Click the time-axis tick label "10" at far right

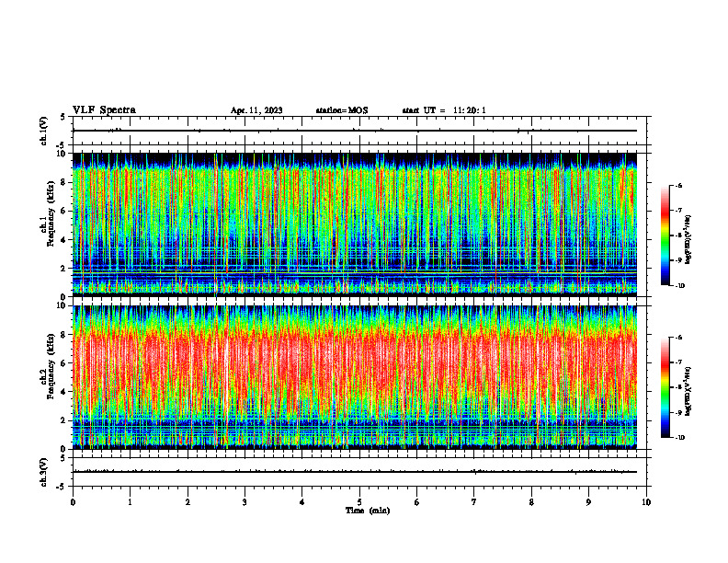[646, 502]
